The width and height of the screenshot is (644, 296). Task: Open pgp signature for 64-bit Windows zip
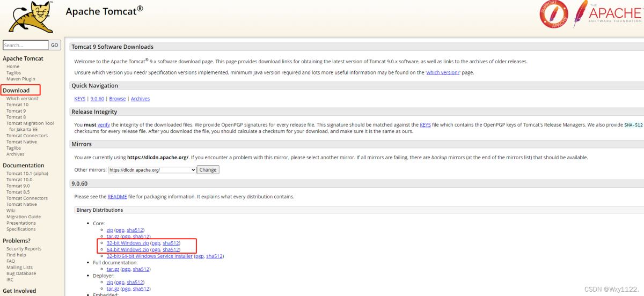click(156, 249)
